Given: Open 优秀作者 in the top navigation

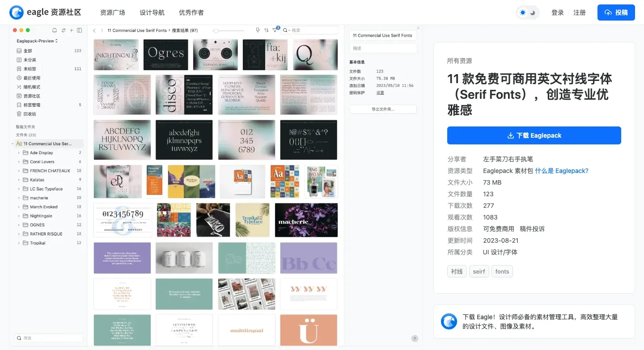Looking at the screenshot, I should (191, 13).
